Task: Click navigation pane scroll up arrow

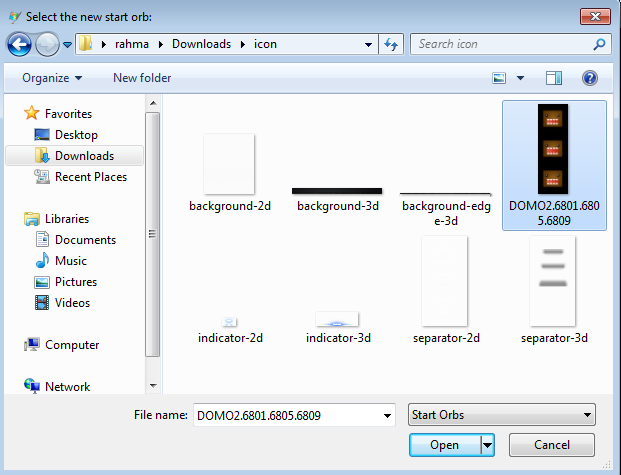Action: click(x=153, y=103)
